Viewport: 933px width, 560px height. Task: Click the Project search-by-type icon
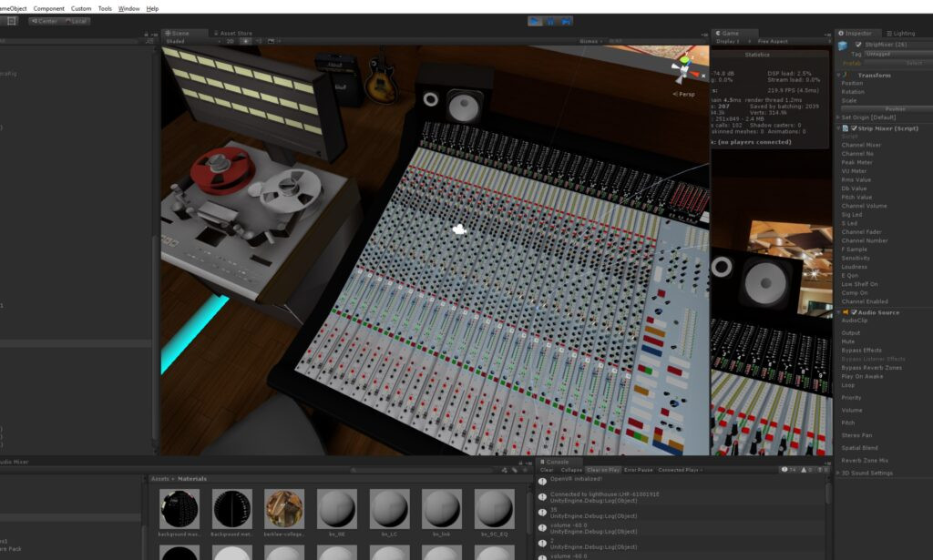505,470
